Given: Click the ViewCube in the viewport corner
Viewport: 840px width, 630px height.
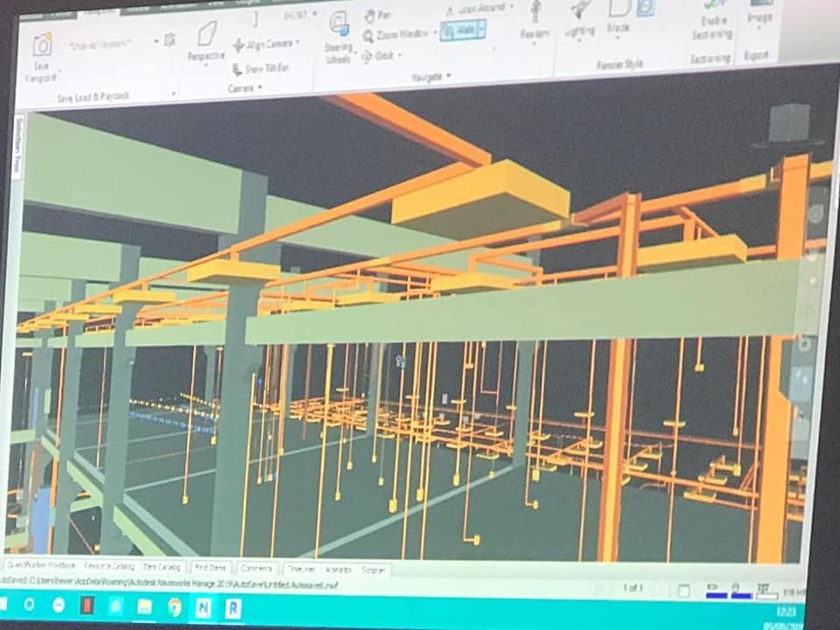Looking at the screenshot, I should click(x=789, y=123).
